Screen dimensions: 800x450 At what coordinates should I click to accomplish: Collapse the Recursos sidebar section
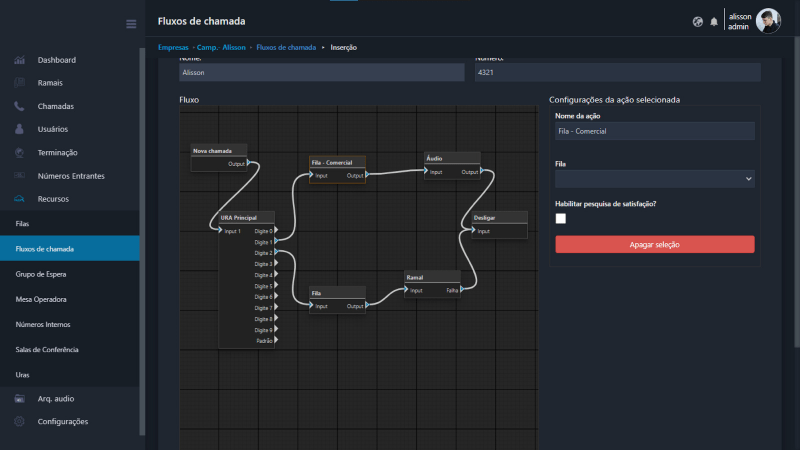point(54,199)
